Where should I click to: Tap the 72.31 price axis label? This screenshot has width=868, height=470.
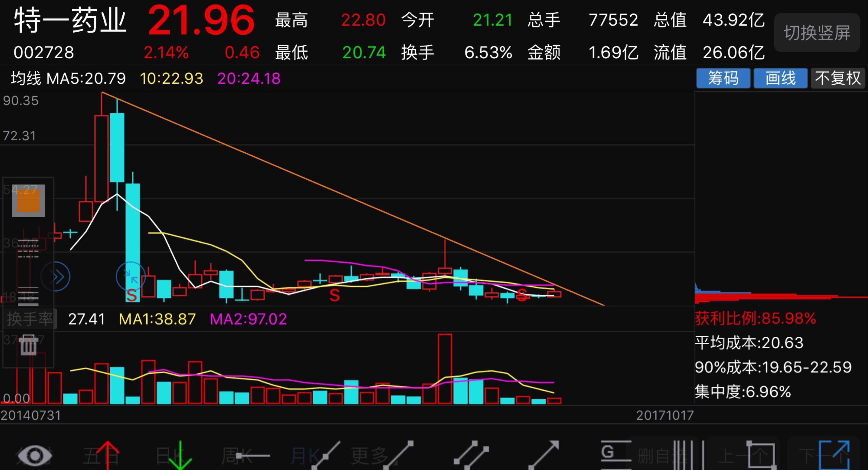coord(20,136)
